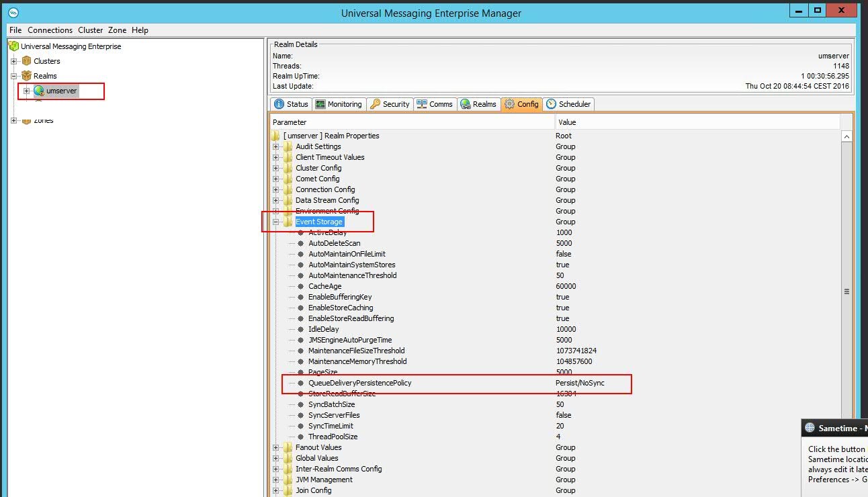Switch to the Security tab
The width and height of the screenshot is (868, 497).
[389, 104]
